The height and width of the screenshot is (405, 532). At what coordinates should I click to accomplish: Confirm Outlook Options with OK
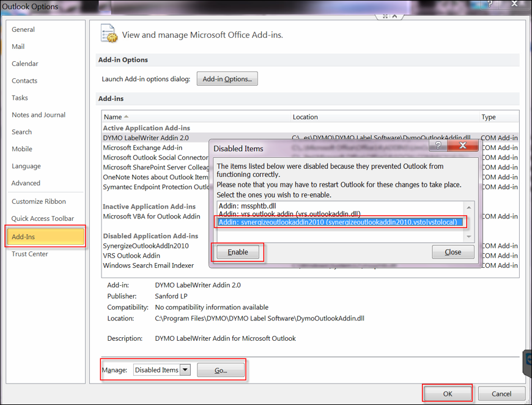coord(448,393)
